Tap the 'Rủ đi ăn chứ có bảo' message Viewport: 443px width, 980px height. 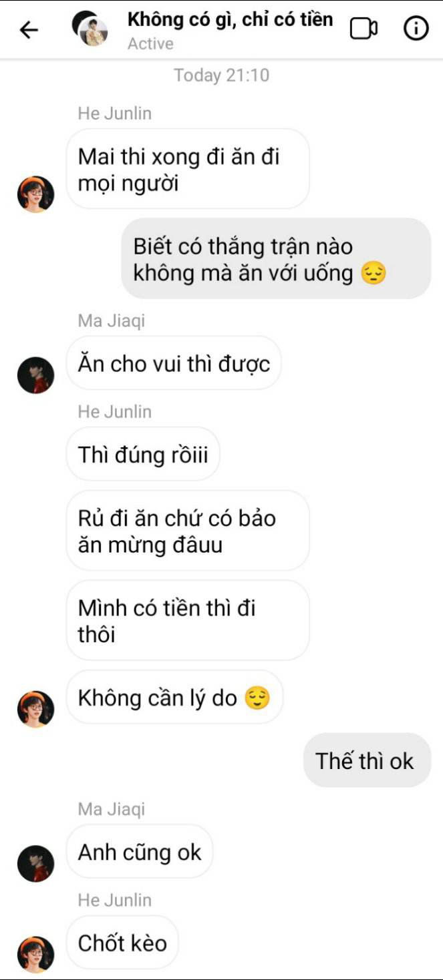[188, 531]
